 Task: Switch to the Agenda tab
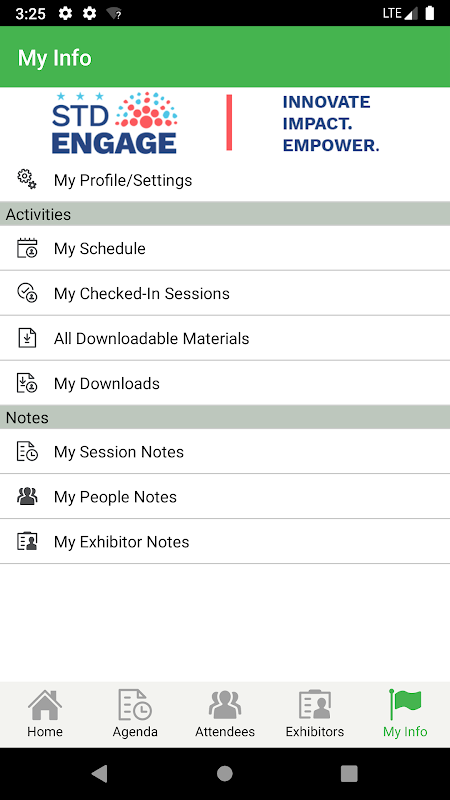(135, 714)
